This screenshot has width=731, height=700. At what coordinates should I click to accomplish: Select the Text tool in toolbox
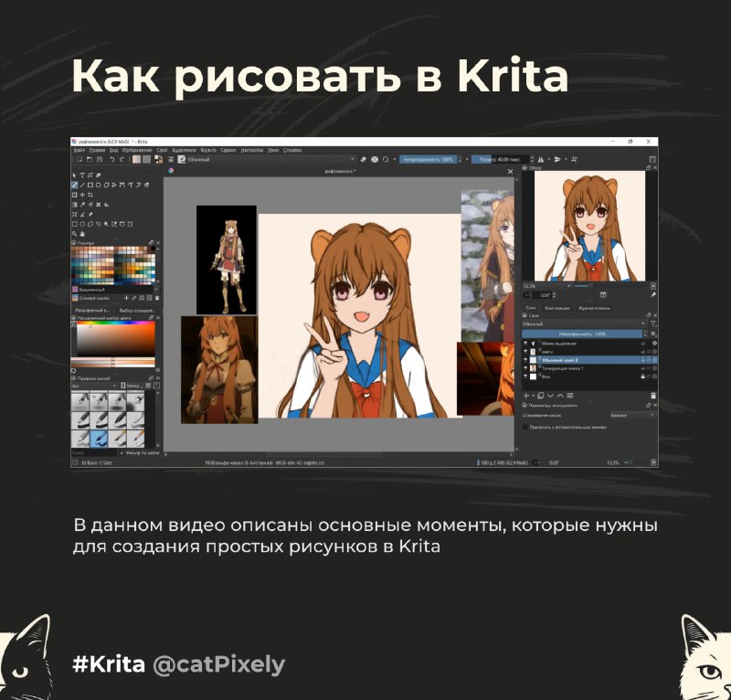pos(82,175)
